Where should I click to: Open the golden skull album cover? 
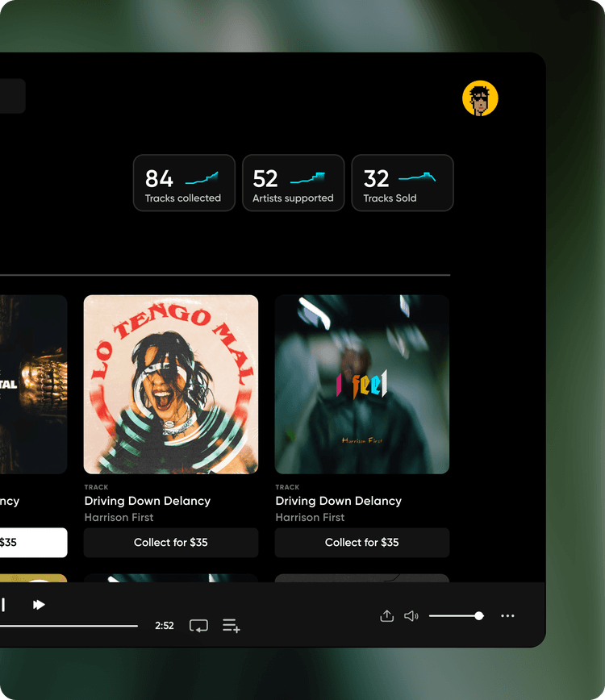(34, 385)
